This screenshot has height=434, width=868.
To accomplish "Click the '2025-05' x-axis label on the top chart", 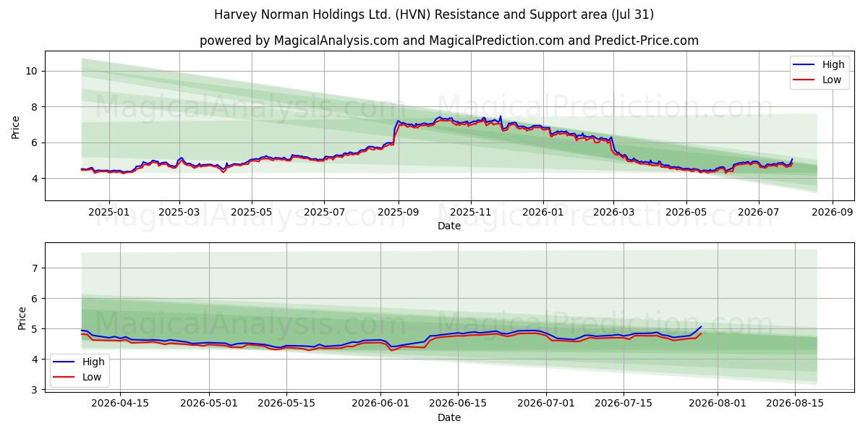I will [252, 213].
